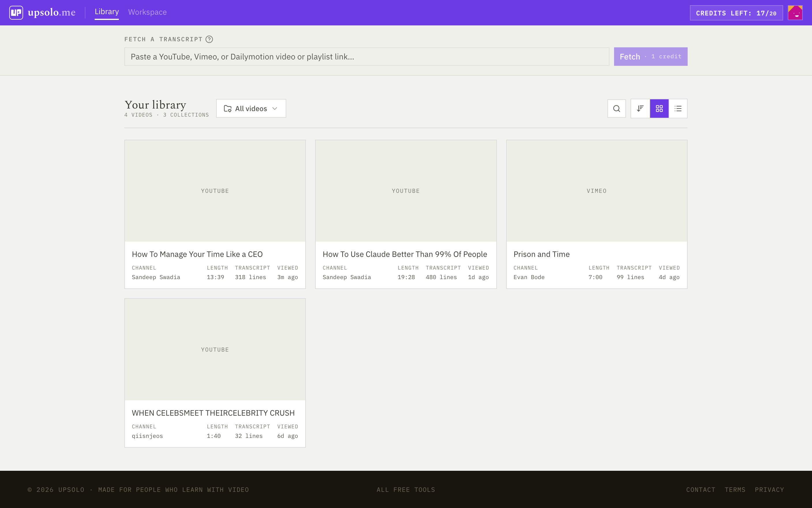Open the user avatar menu
The image size is (812, 508).
tap(795, 13)
